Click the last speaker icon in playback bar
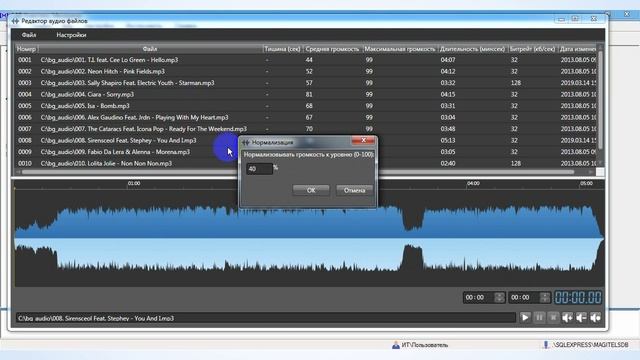 click(595, 318)
